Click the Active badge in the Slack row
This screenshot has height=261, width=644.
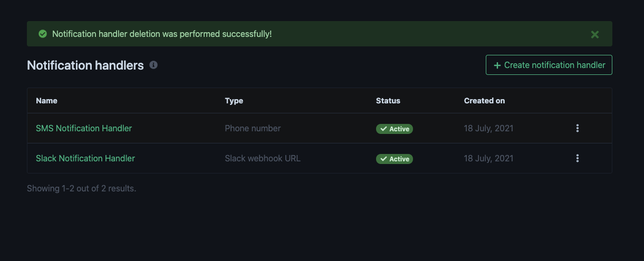pyautogui.click(x=394, y=159)
